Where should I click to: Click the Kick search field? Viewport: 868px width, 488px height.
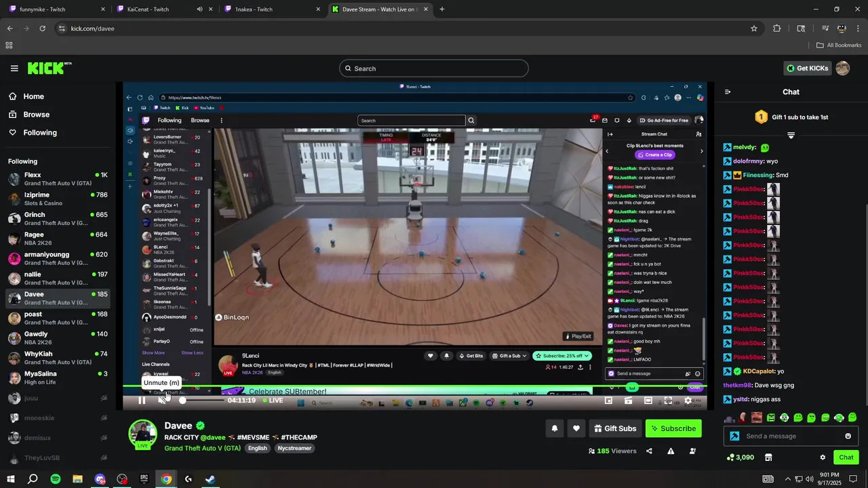[434, 68]
